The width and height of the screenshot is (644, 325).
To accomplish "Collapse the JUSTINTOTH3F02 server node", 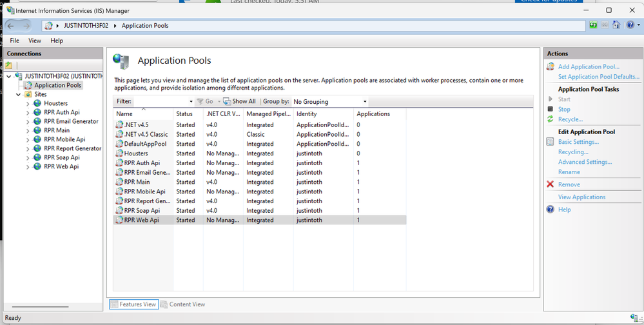I will [8, 76].
